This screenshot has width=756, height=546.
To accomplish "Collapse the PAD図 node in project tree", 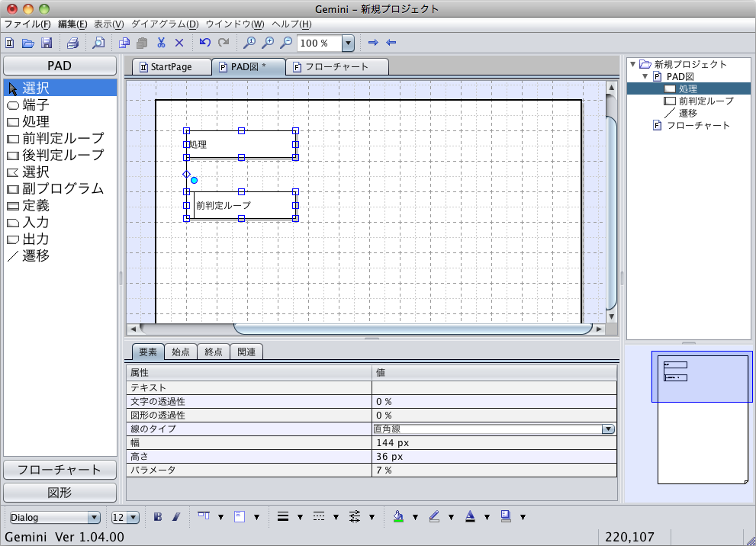I will pos(645,76).
